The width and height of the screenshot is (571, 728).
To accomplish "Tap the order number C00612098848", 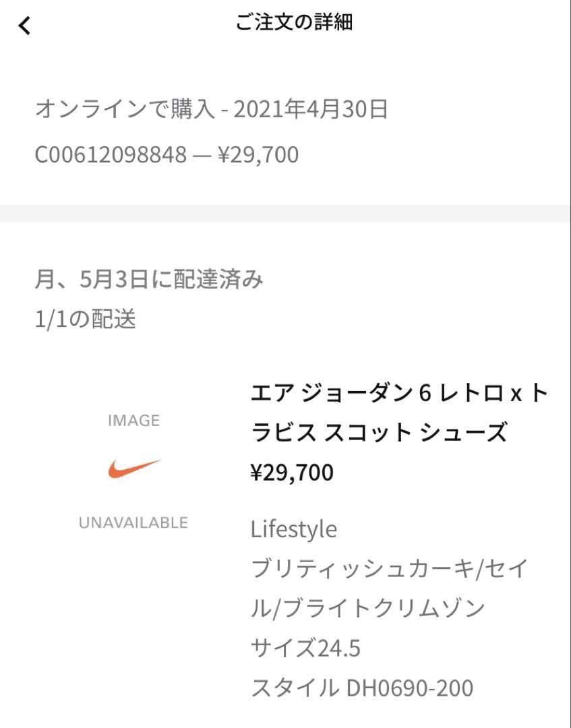I will click(x=111, y=154).
